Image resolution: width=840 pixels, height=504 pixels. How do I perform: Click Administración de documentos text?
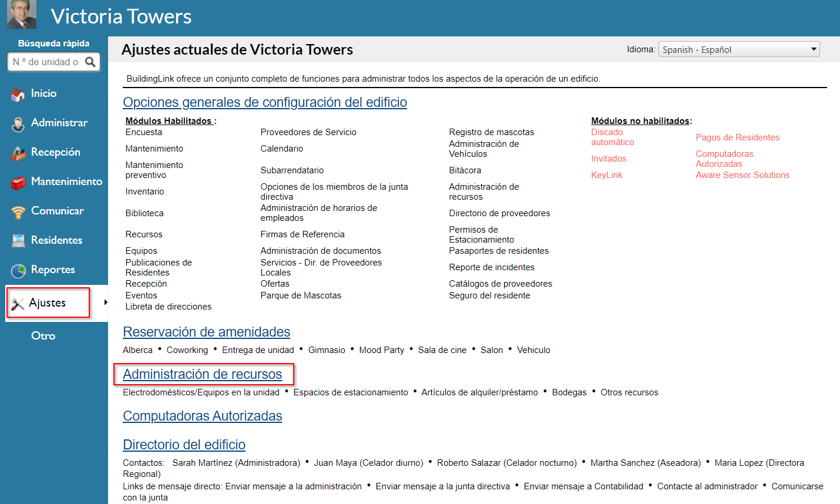click(321, 251)
